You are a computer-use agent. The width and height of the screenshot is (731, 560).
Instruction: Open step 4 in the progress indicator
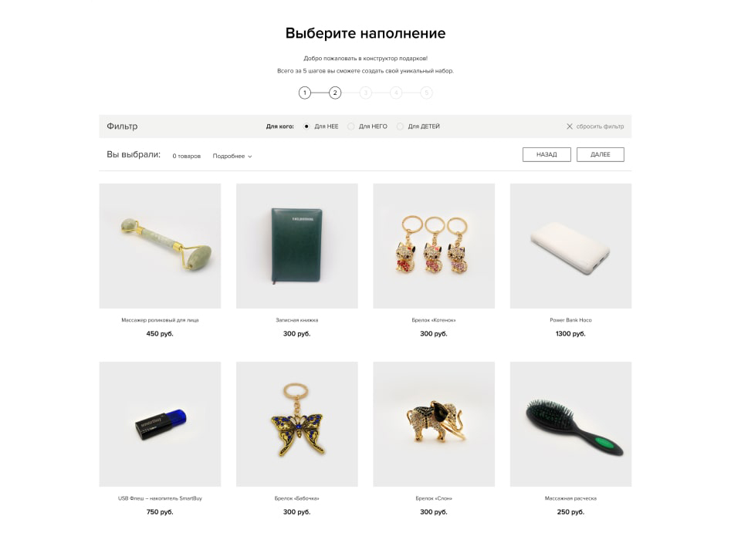click(396, 93)
